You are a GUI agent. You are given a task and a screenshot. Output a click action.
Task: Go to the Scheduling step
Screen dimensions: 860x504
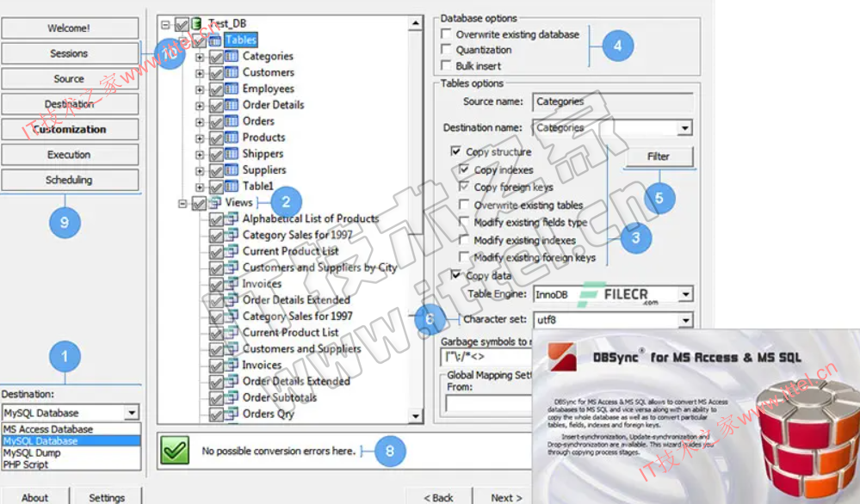click(x=69, y=181)
